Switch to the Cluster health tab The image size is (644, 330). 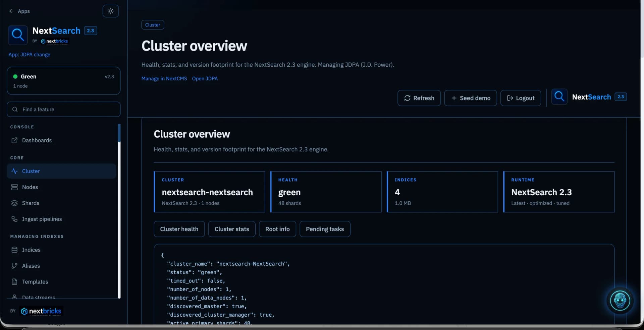pos(179,229)
